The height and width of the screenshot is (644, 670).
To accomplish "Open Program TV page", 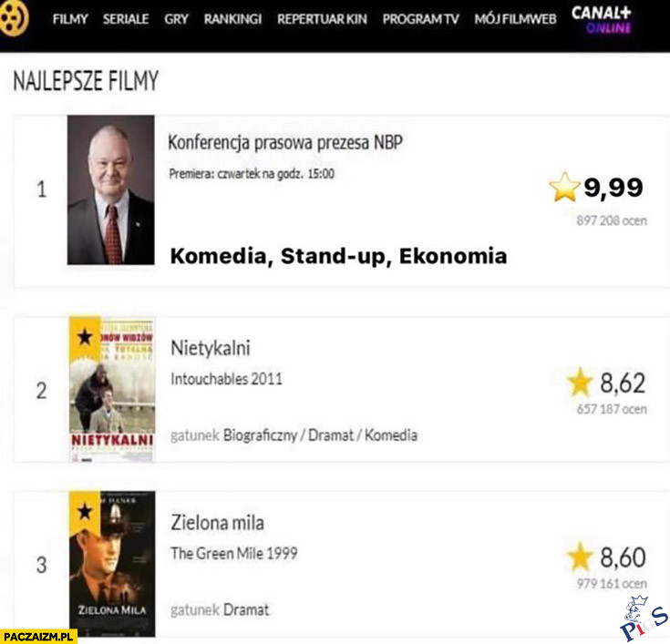I will tap(421, 19).
